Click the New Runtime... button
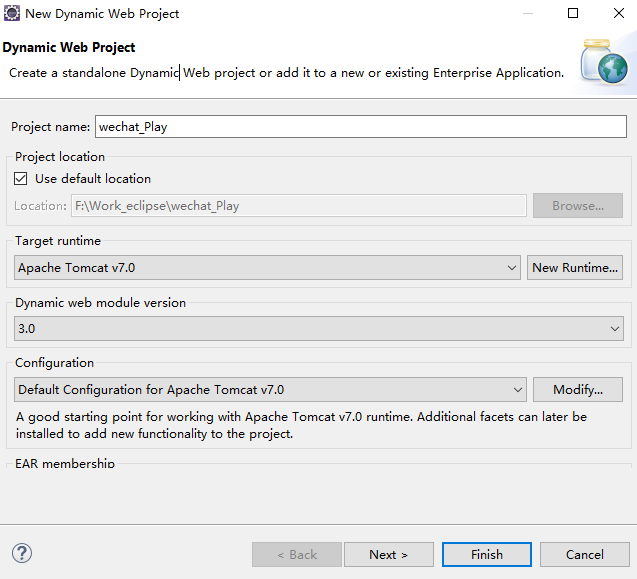Screen dimensions: 637x579 (575, 268)
